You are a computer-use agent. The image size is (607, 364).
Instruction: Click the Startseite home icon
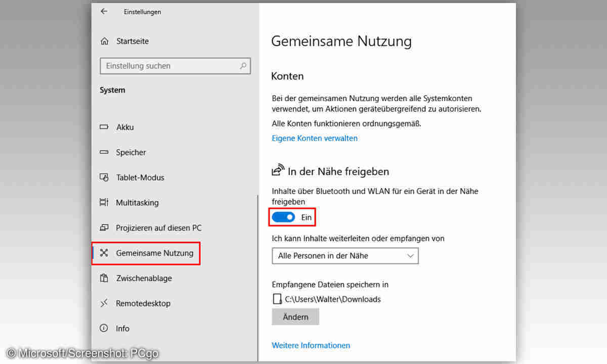point(104,41)
